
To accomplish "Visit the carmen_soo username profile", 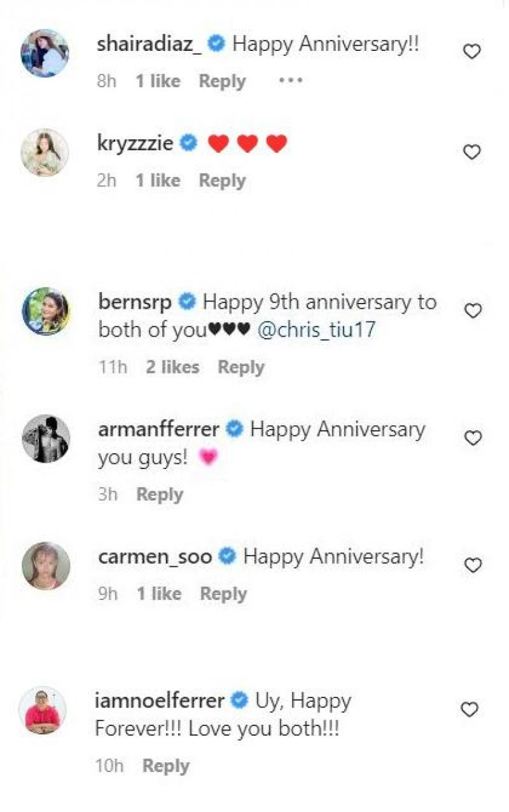I will pos(155,557).
